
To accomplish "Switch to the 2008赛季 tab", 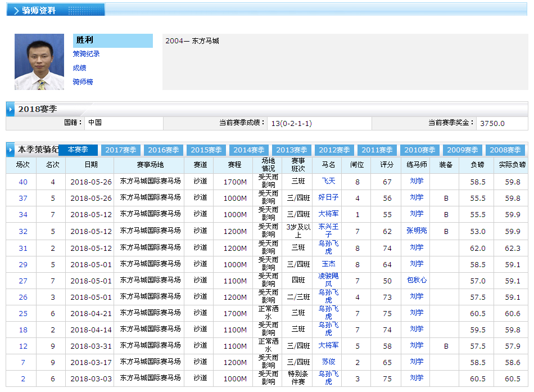I will [505, 150].
